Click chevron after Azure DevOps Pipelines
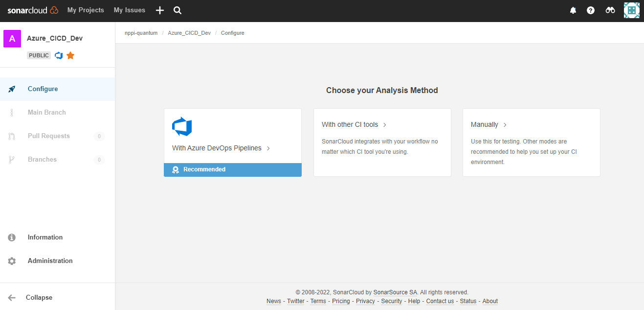 (x=268, y=148)
